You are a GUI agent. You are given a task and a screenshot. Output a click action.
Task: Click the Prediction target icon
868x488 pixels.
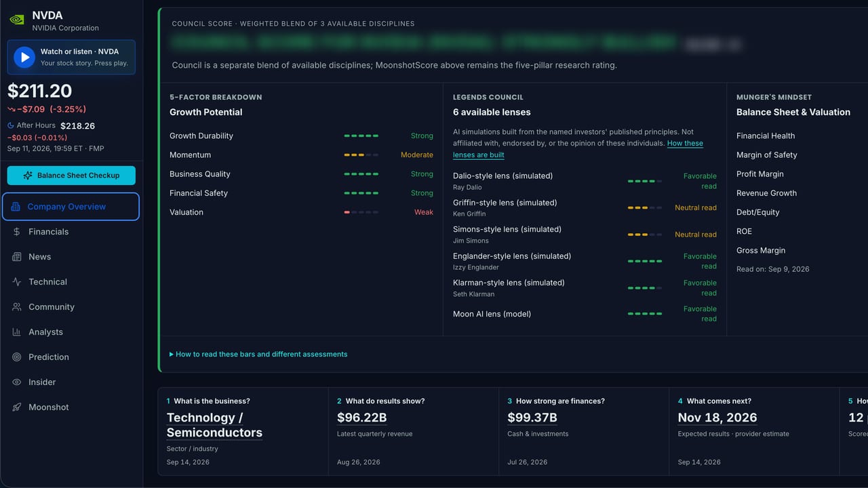(16, 357)
